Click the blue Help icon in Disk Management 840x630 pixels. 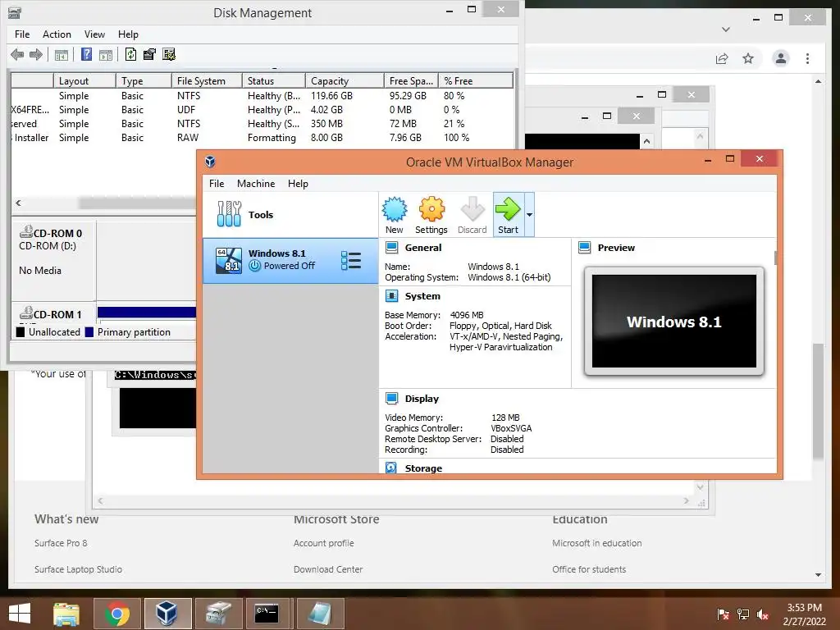pyautogui.click(x=86, y=54)
